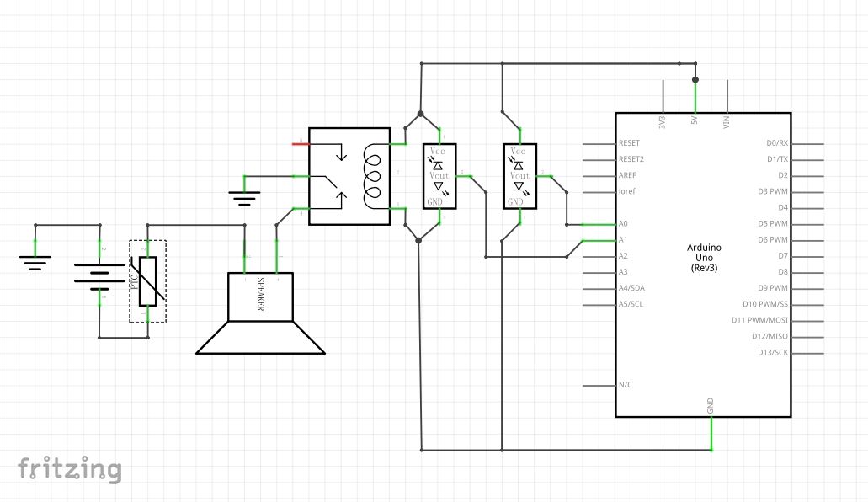This screenshot has height=502, width=868.
Task: Click the D3 PWM pin label
Action: (773, 191)
